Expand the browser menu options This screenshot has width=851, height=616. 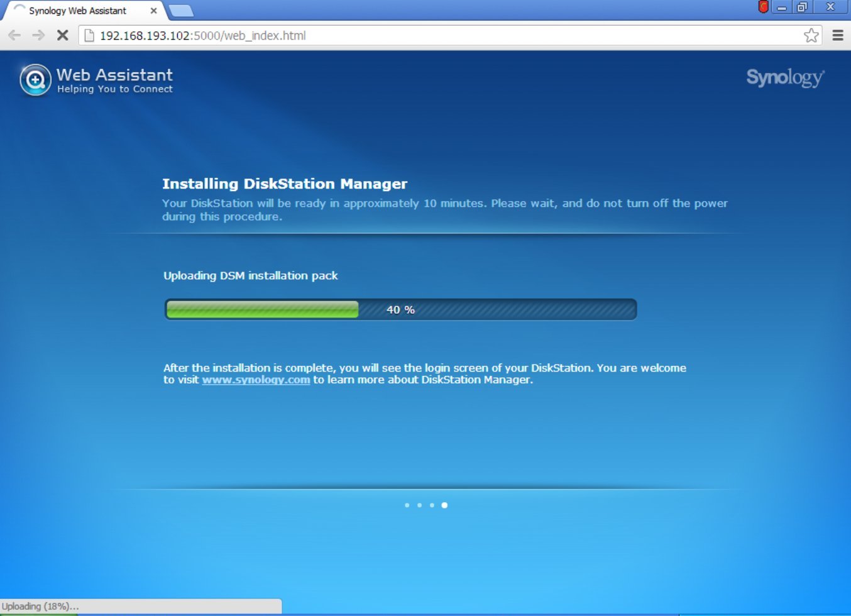point(838,36)
